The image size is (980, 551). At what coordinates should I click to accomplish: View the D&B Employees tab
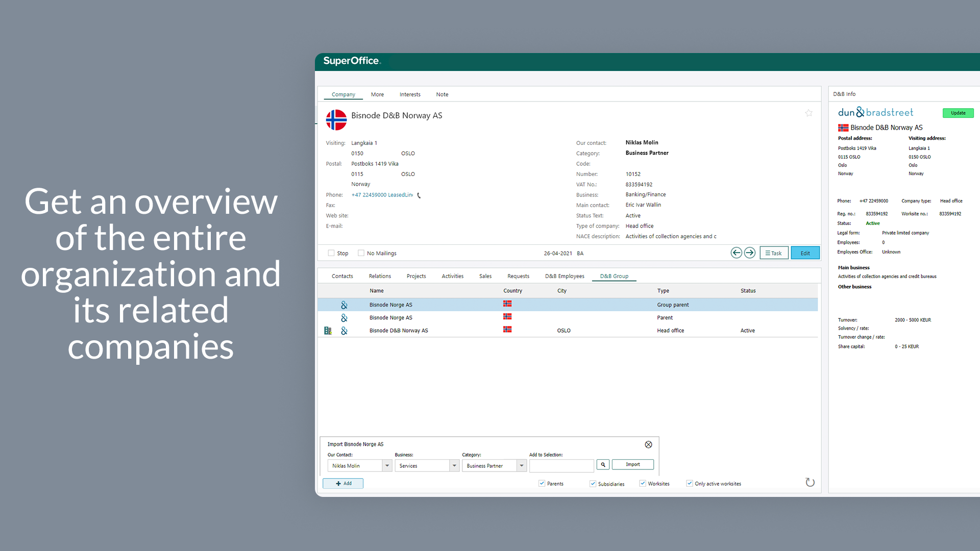tap(565, 277)
